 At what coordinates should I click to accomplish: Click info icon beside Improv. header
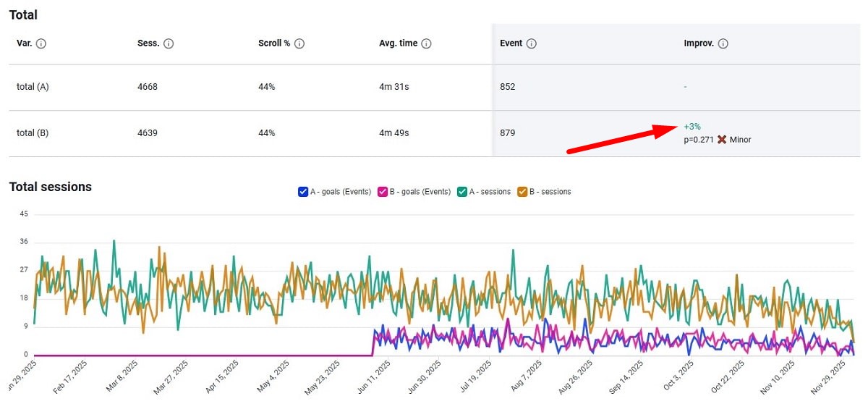point(723,43)
